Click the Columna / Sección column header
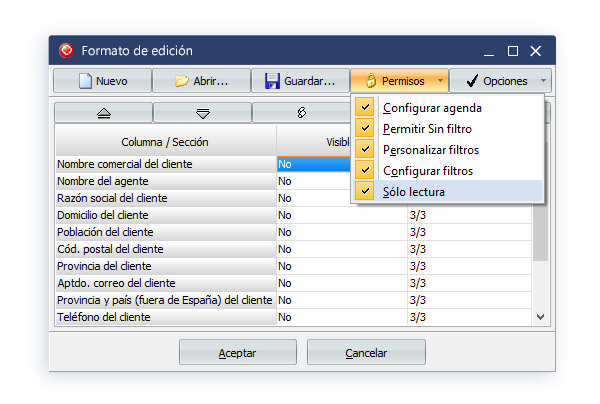 (165, 142)
